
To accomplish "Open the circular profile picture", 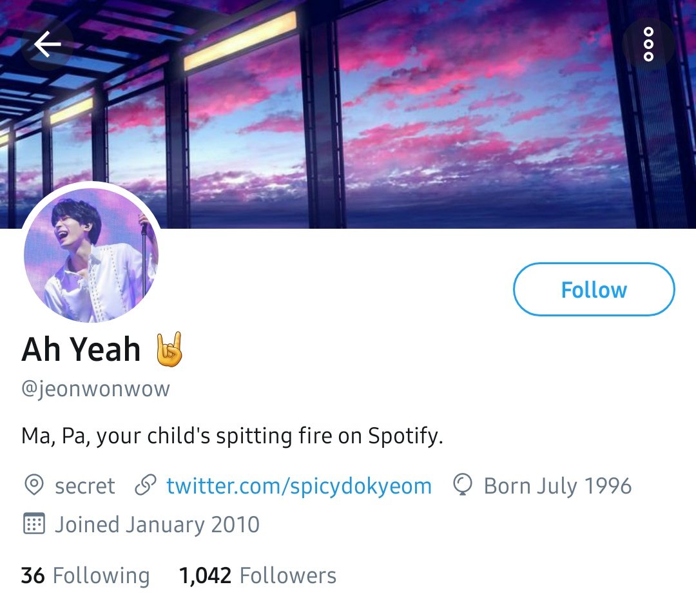I will click(91, 255).
